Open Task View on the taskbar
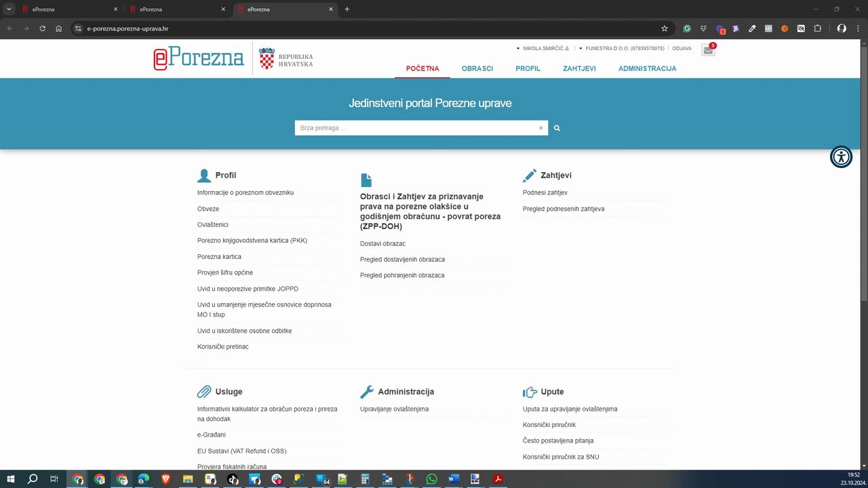The image size is (868, 488). click(x=54, y=479)
